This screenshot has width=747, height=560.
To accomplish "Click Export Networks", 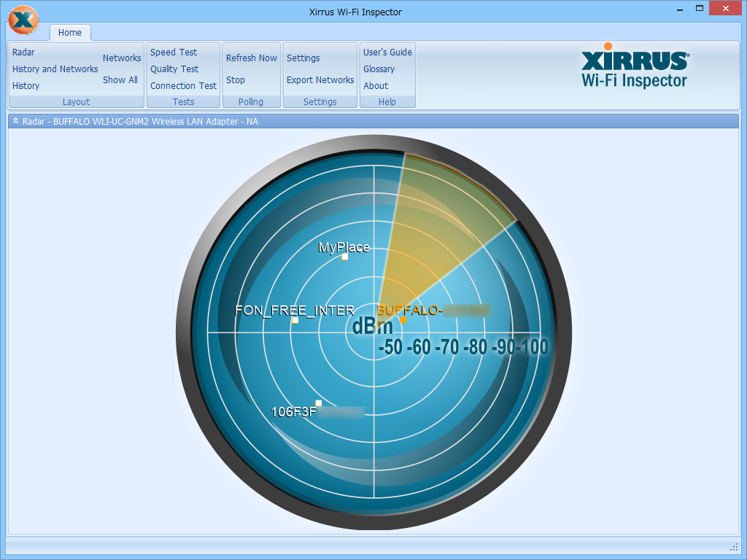I will pos(320,80).
